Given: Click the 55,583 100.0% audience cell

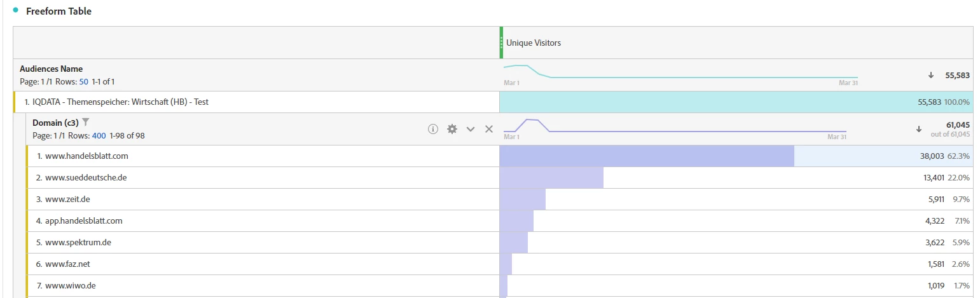Looking at the screenshot, I should 736,102.
